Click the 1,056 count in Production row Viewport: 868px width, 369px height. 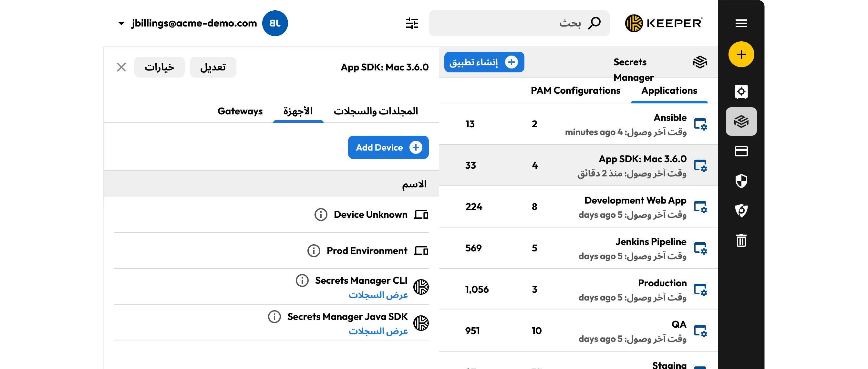click(x=476, y=290)
